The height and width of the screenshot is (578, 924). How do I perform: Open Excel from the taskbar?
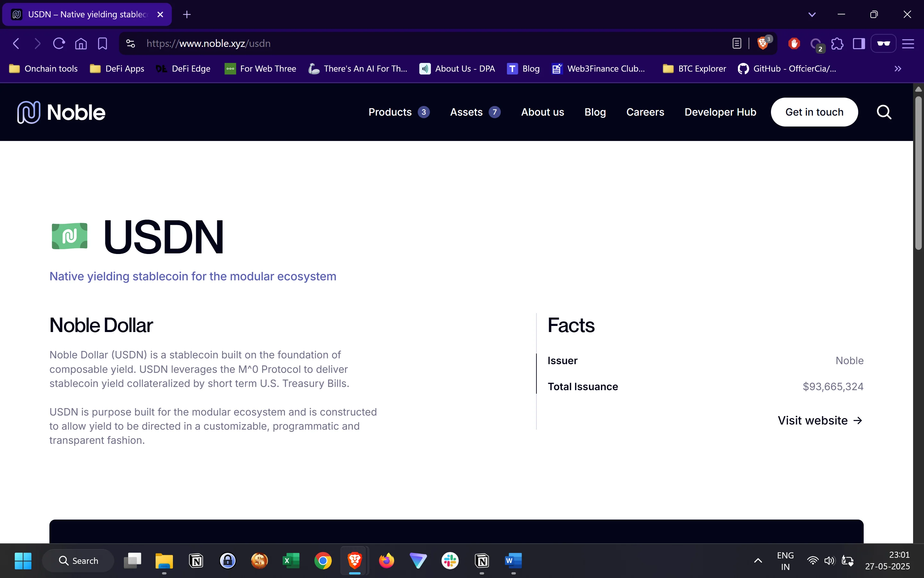point(291,561)
